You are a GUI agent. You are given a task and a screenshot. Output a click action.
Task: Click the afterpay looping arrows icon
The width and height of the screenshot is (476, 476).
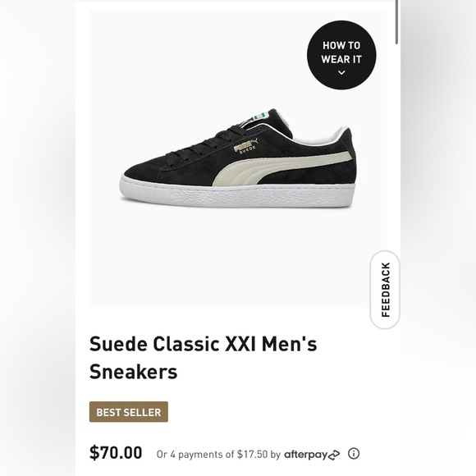point(334,455)
